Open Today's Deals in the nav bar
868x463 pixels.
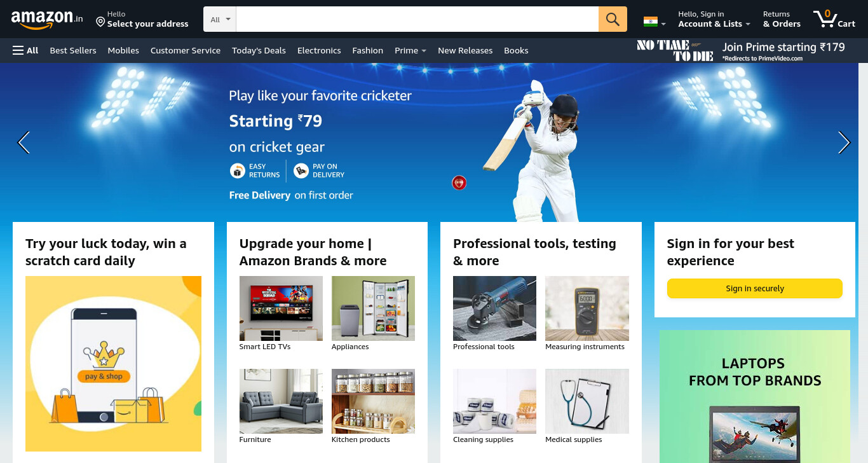259,50
